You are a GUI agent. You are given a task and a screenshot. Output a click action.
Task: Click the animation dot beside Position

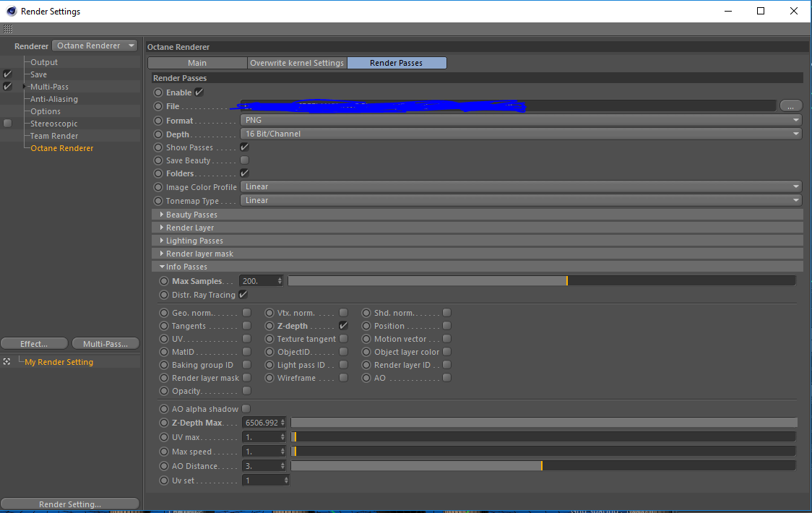(x=366, y=326)
